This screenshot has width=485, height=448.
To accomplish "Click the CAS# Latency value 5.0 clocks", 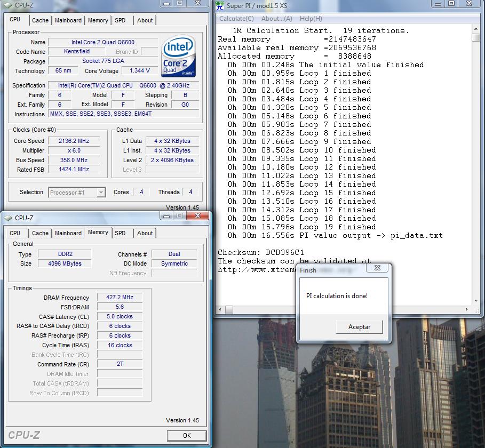I will click(120, 316).
